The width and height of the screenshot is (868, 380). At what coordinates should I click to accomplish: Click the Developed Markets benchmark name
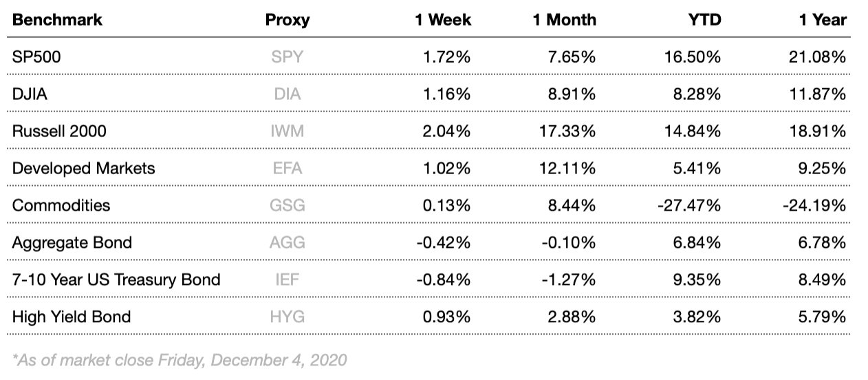pyautogui.click(x=83, y=169)
